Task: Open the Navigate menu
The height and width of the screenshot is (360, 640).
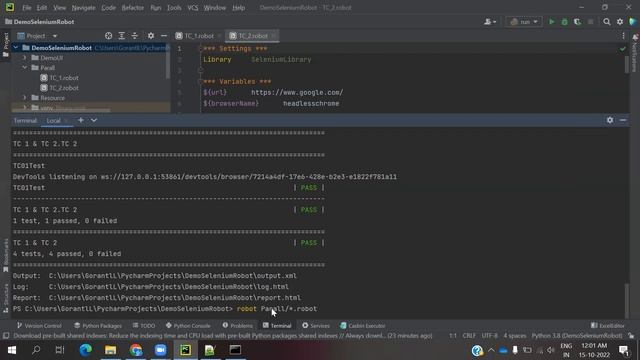Action: [x=83, y=8]
